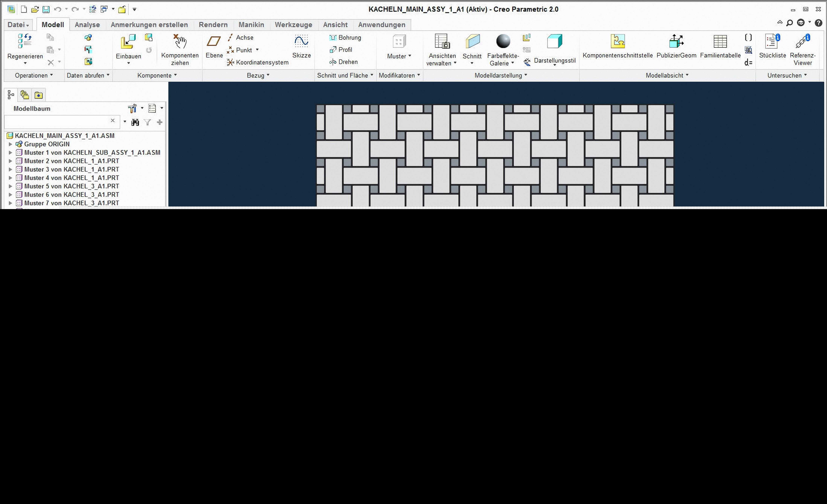Open the Modelldarstellung group dropdown
Image resolution: width=827 pixels, height=504 pixels.
501,76
